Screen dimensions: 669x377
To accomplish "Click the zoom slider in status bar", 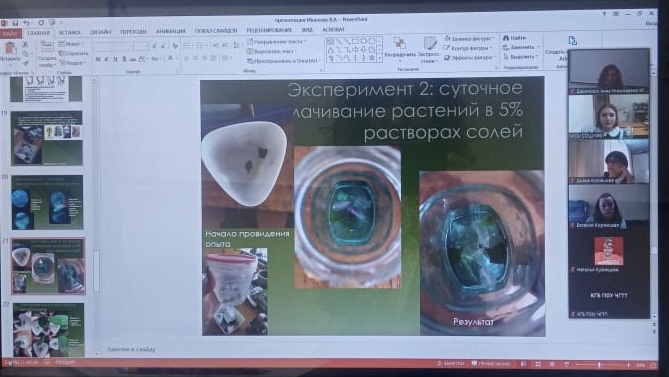I will [x=602, y=365].
